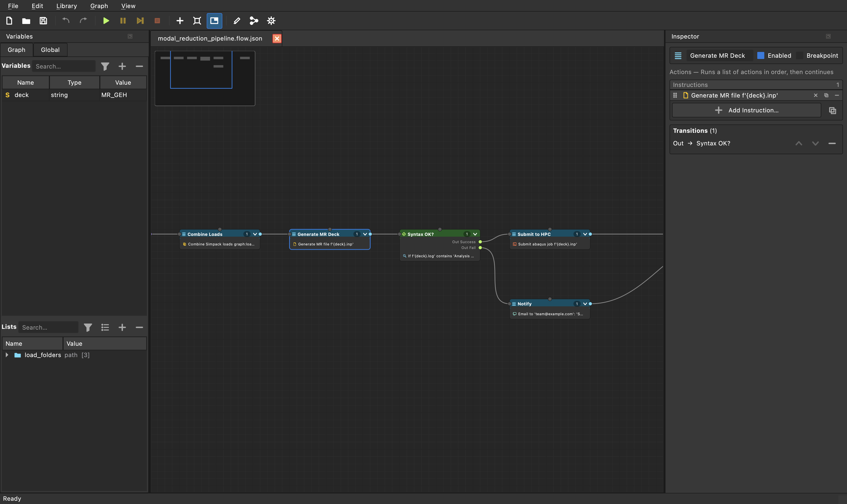Collapse the Notify node
Image resolution: width=847 pixels, height=504 pixels.
click(585, 304)
